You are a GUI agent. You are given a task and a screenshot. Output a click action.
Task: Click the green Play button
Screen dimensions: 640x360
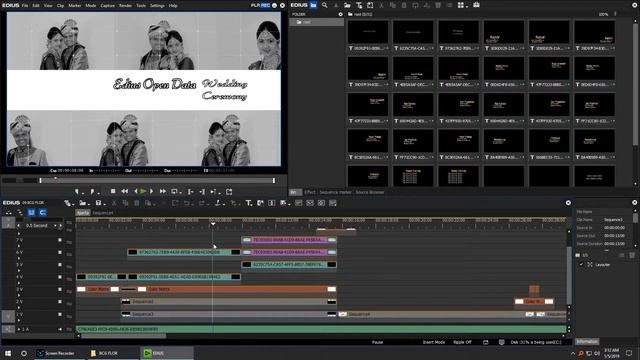143,191
